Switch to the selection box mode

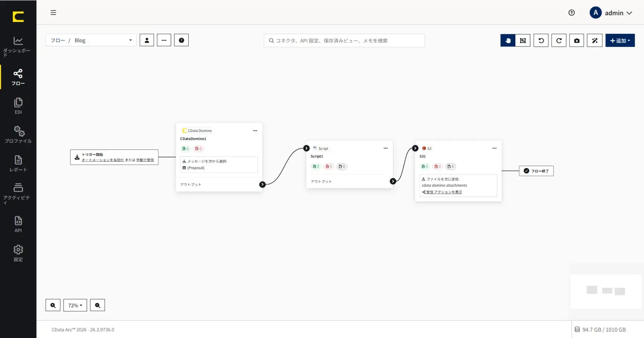[x=523, y=41]
